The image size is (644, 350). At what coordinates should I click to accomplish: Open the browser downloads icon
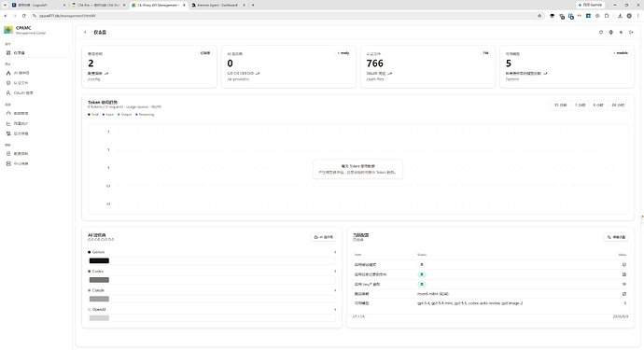coord(620,16)
